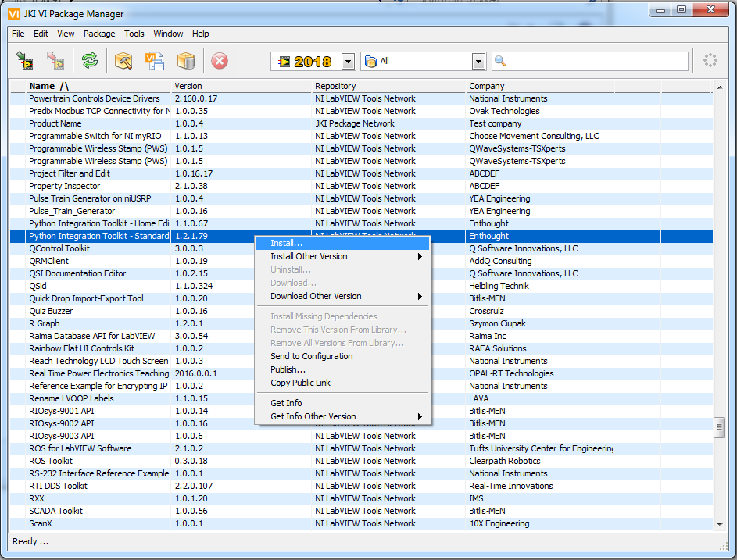Click the magnifier icon in the search box

(x=500, y=61)
